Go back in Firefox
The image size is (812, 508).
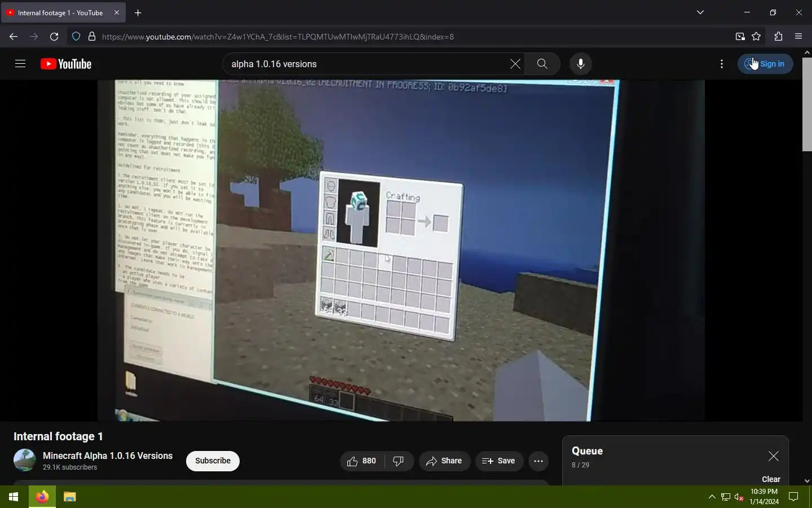(x=14, y=37)
